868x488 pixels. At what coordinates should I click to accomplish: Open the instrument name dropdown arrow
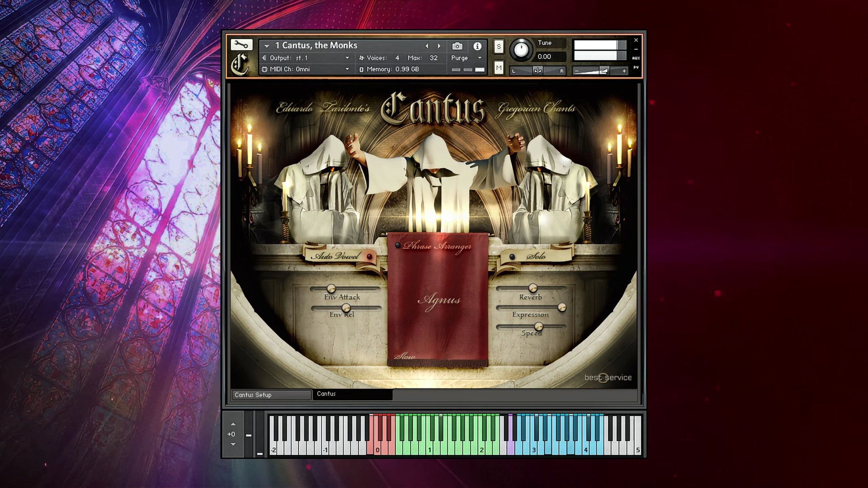pos(267,46)
